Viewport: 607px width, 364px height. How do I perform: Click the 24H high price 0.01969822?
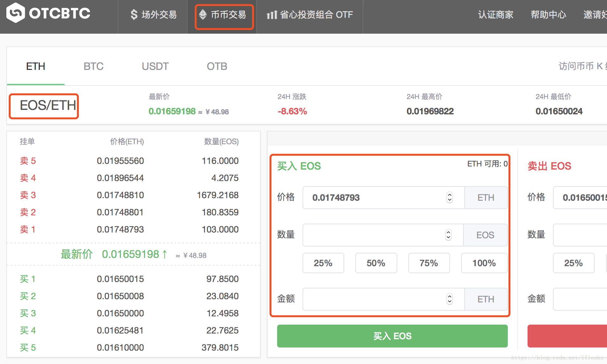click(430, 111)
